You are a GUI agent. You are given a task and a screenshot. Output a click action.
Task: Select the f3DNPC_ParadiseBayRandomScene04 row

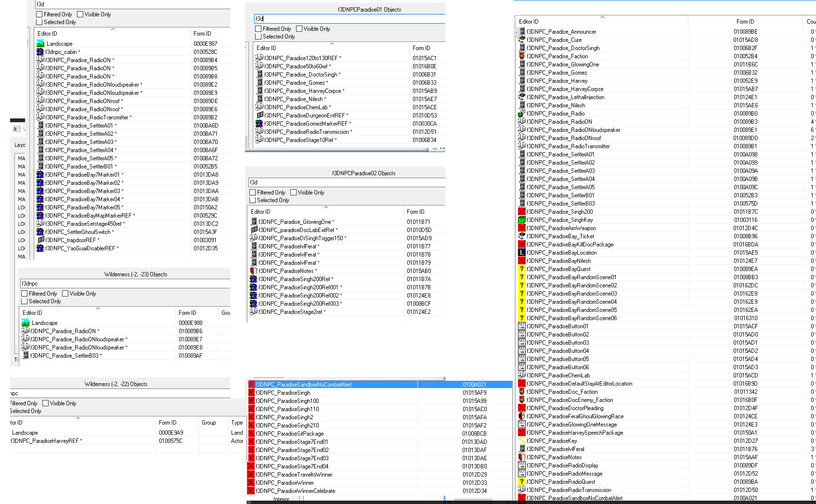pyautogui.click(x=666, y=302)
